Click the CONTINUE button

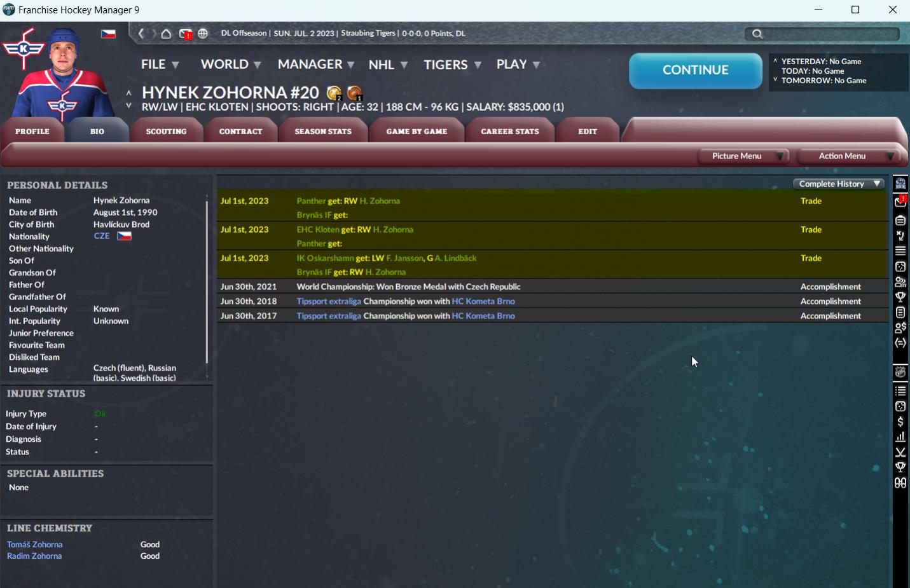pos(696,70)
